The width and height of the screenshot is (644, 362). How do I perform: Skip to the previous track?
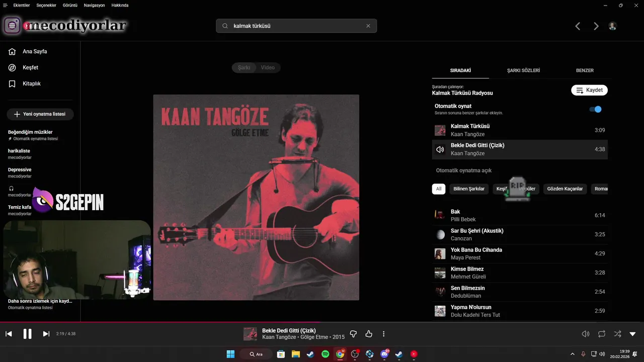pos(9,334)
